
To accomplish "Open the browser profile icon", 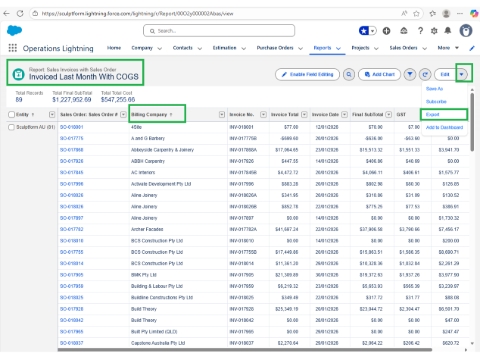I will 446,14.
